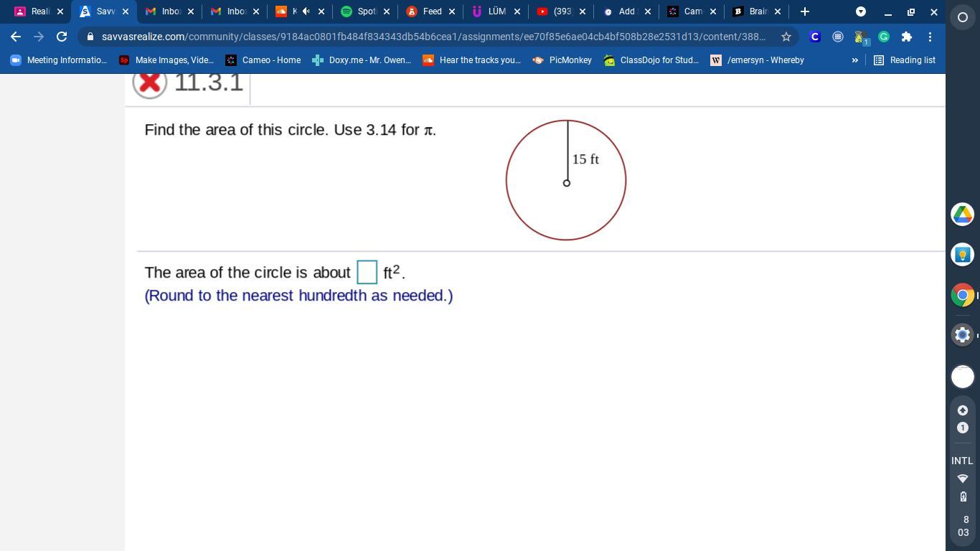The width and height of the screenshot is (980, 551).
Task: View the site padlock information
Action: 90,37
